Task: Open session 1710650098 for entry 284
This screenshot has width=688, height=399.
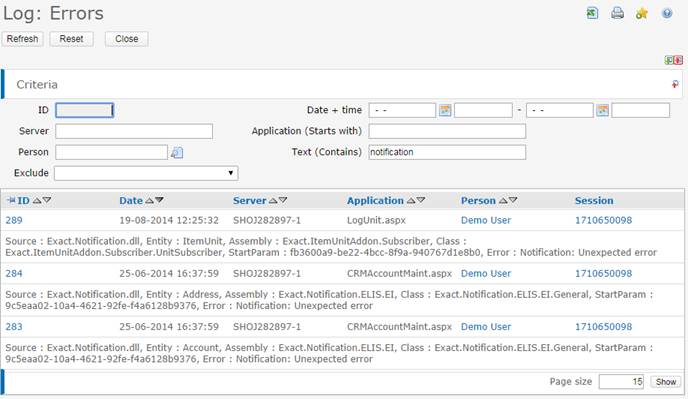Action: coord(603,273)
